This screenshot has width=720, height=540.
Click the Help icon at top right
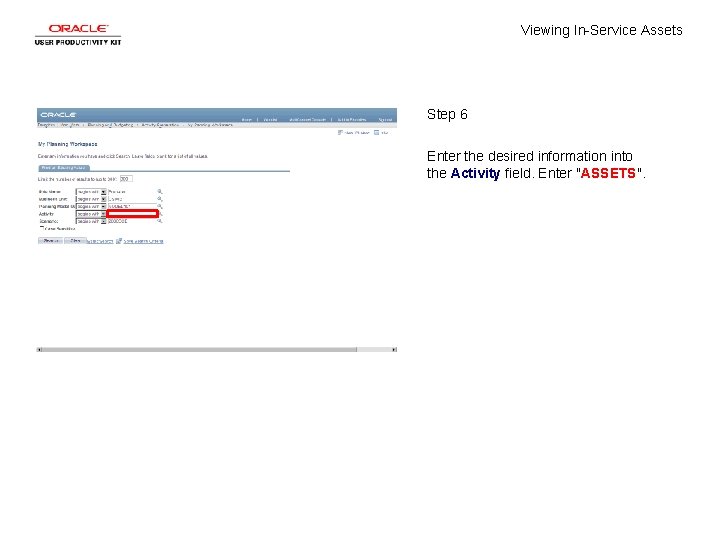pyautogui.click(x=377, y=132)
